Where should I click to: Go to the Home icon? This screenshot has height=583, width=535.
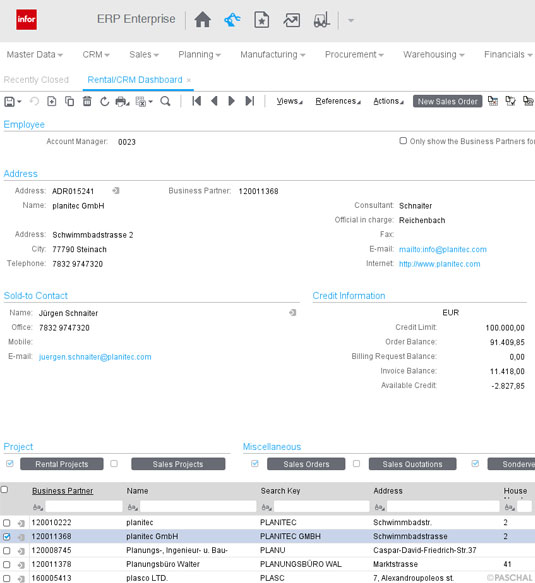[203, 20]
